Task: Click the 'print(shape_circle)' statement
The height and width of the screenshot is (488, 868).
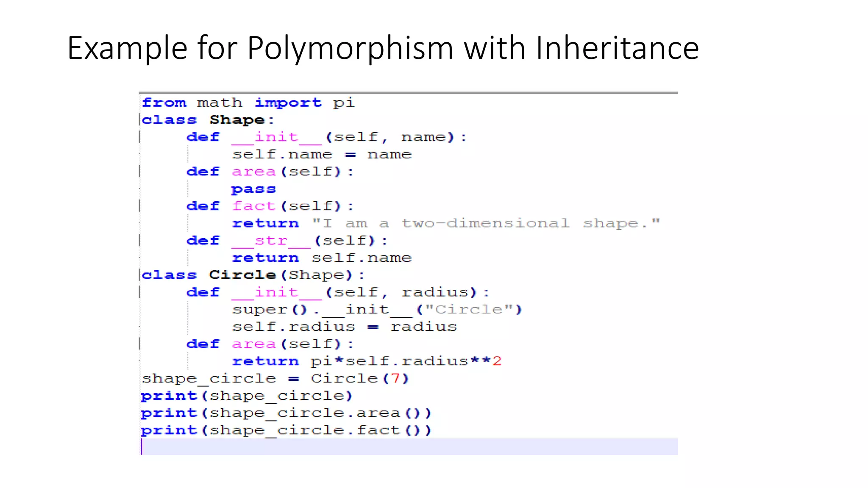Action: (x=246, y=396)
